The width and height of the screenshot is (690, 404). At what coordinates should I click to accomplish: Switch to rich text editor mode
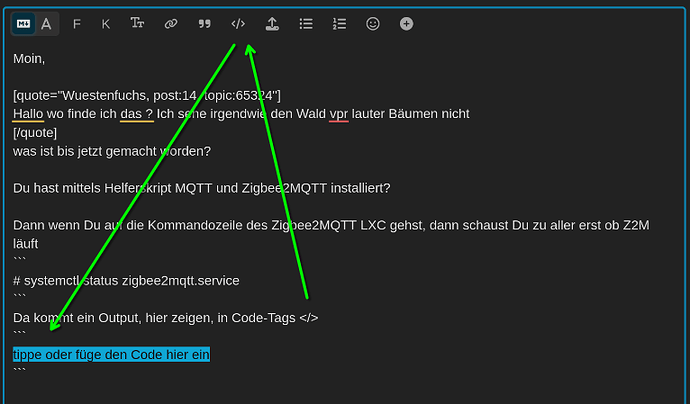(x=46, y=24)
